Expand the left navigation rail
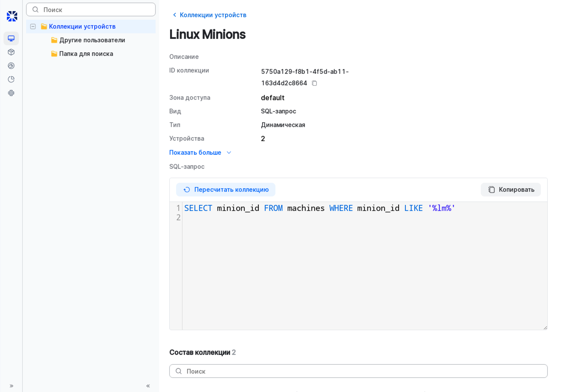This screenshot has height=392, width=581. (x=12, y=386)
